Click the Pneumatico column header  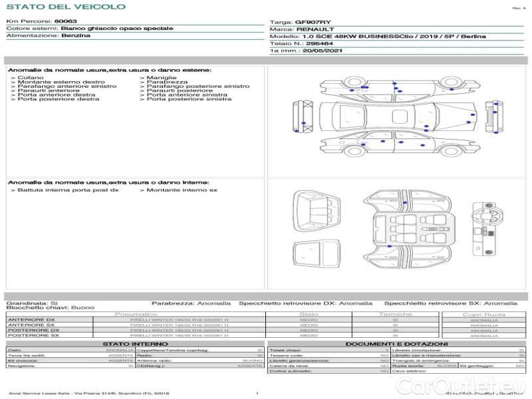click(x=136, y=314)
